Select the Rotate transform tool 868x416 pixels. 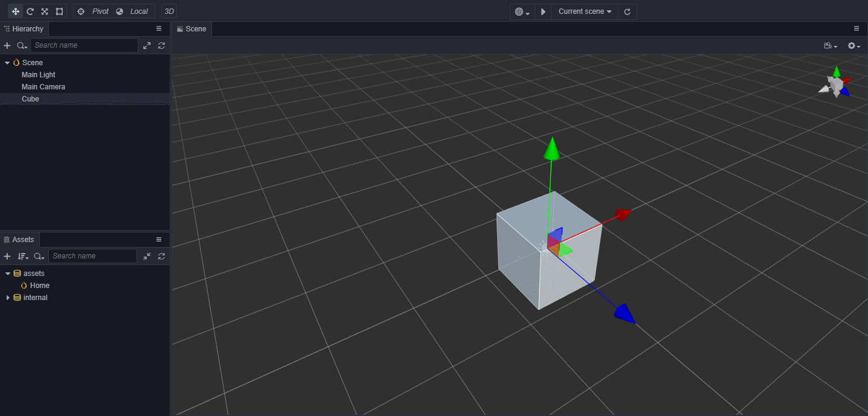pyautogui.click(x=30, y=11)
